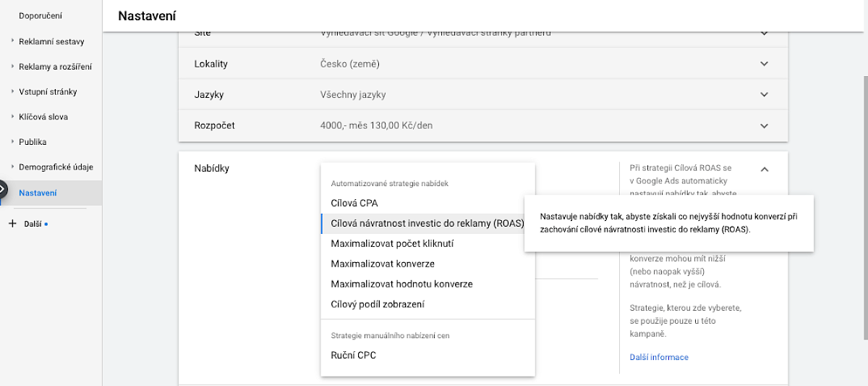Expand the Jazyky settings row chevron
This screenshot has height=386, width=868.
764,94
